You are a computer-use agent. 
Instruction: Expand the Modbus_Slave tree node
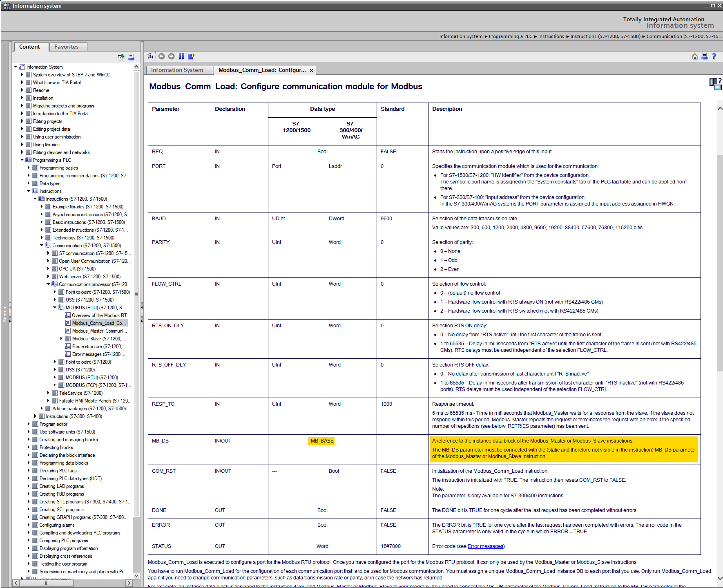pos(61,339)
